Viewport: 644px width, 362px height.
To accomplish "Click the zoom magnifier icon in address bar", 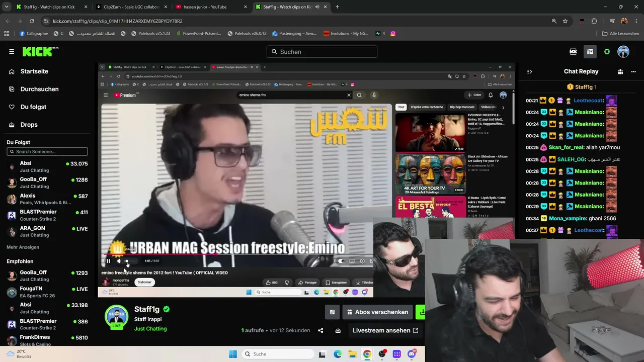I will (x=554, y=21).
